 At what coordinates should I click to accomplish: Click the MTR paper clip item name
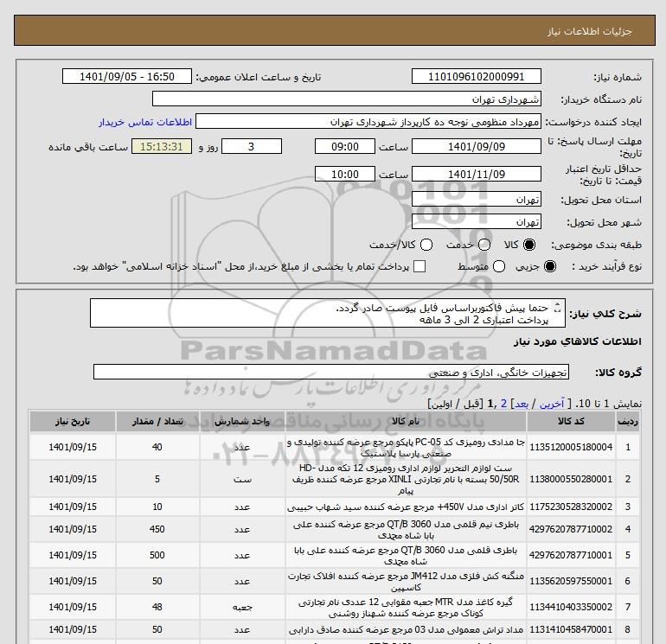(406, 608)
